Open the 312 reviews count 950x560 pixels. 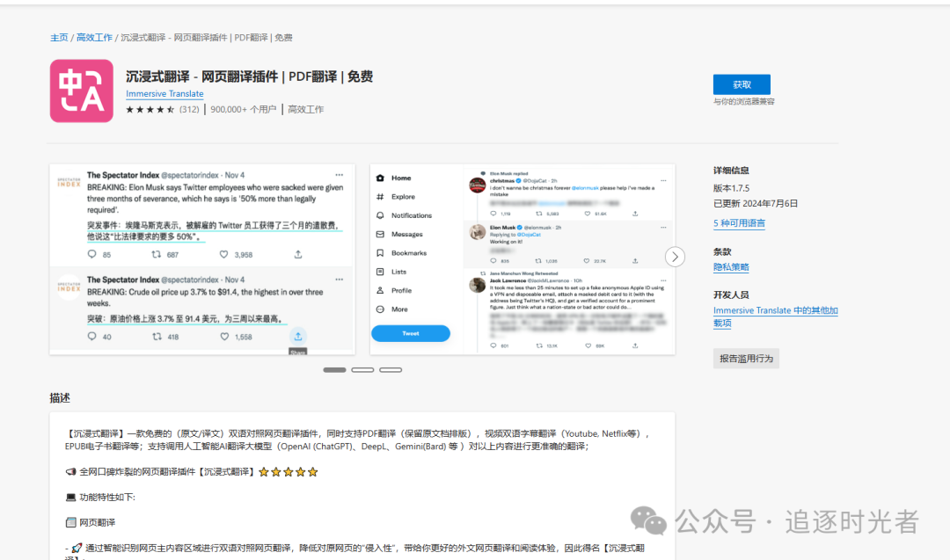tap(189, 110)
